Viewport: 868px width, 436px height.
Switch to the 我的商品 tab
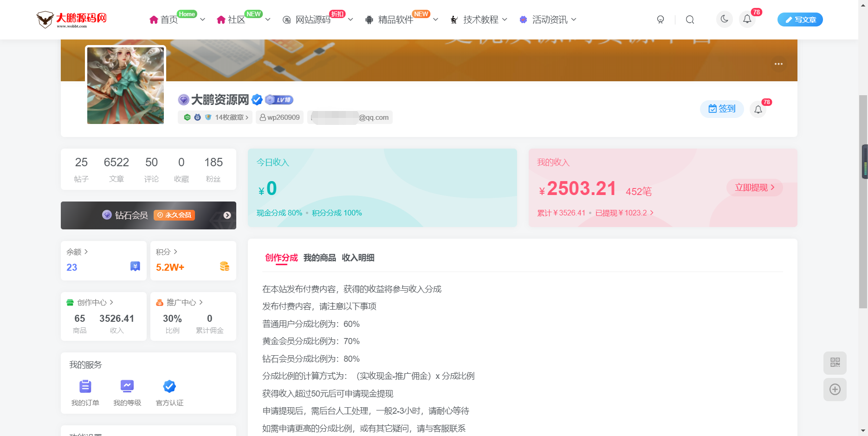coord(319,258)
